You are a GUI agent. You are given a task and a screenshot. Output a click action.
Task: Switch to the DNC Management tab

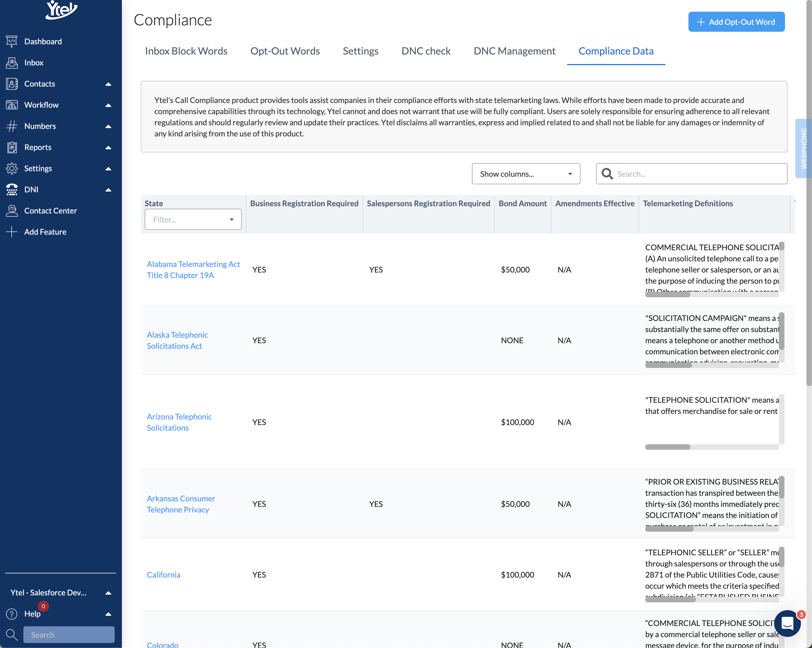514,51
